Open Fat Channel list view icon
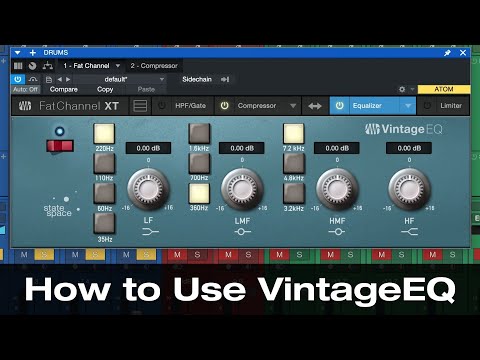Viewport: 480px width, 360px height. click(140, 106)
